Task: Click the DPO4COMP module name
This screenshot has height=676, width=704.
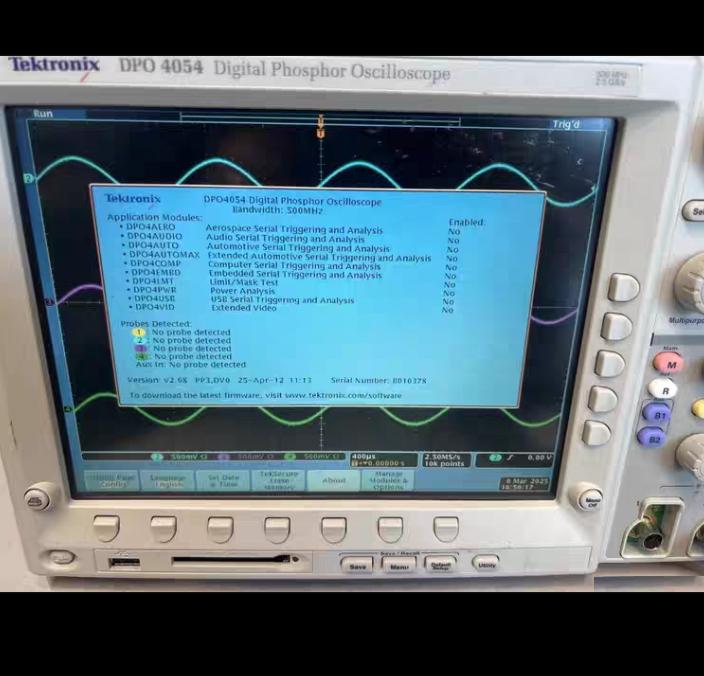Action: [x=155, y=263]
